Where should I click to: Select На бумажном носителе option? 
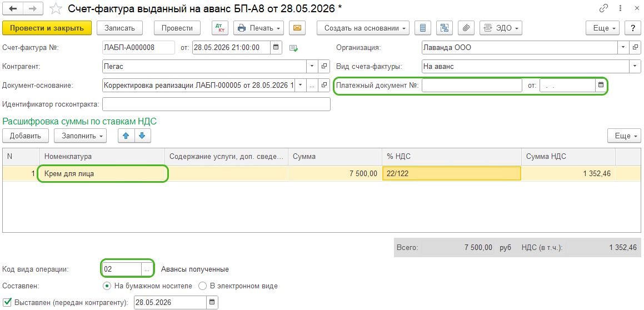coord(147,286)
